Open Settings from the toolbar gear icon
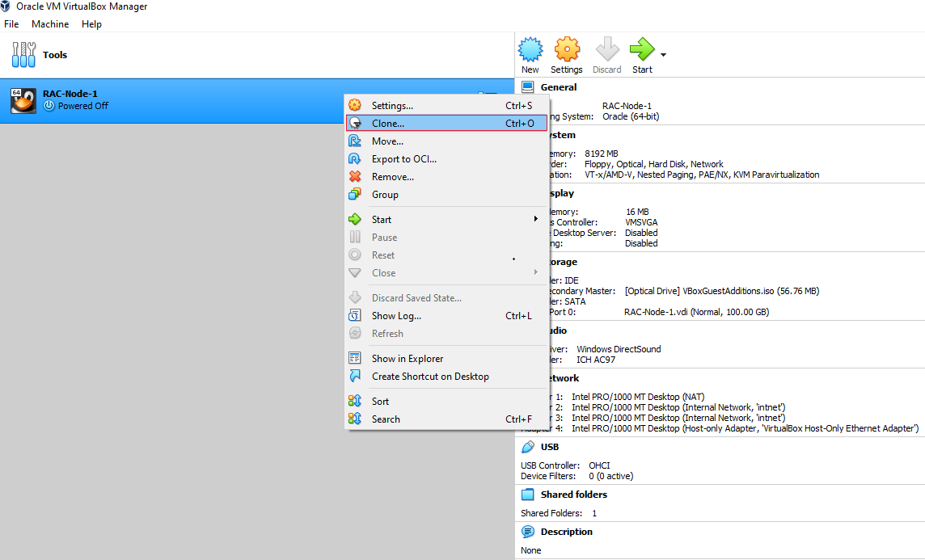The image size is (925, 560). pyautogui.click(x=567, y=49)
